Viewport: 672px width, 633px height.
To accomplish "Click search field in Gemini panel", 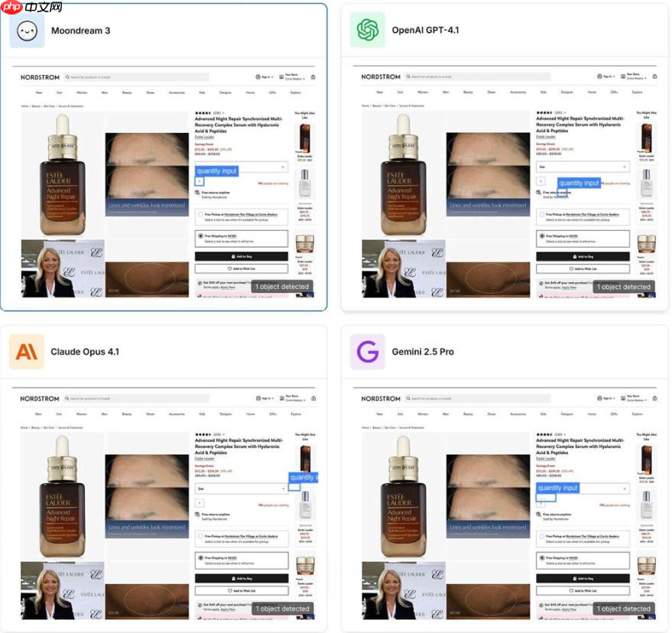I will (x=477, y=398).
